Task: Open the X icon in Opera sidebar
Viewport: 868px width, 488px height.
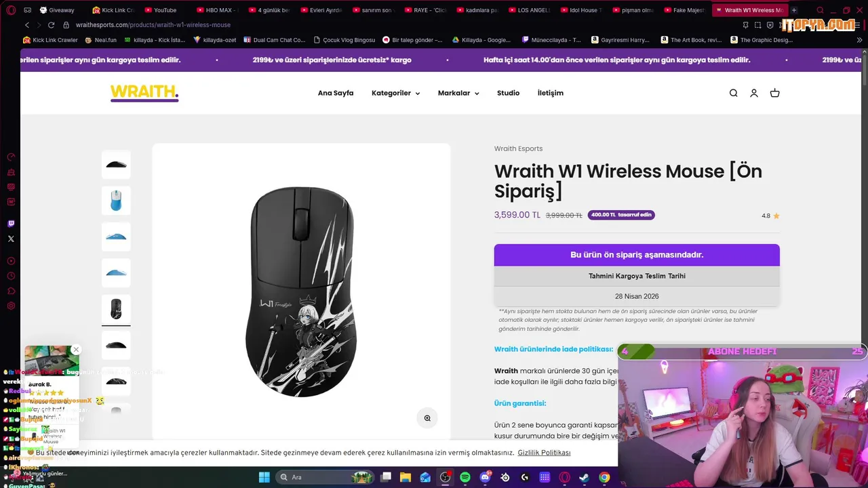Action: tap(11, 239)
